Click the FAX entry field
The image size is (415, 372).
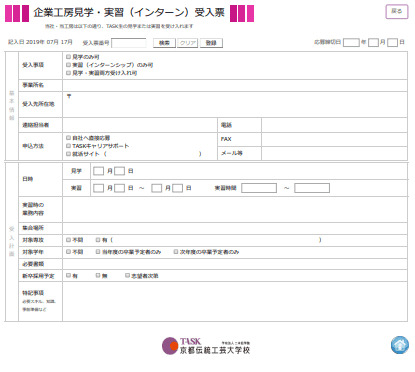point(334,139)
